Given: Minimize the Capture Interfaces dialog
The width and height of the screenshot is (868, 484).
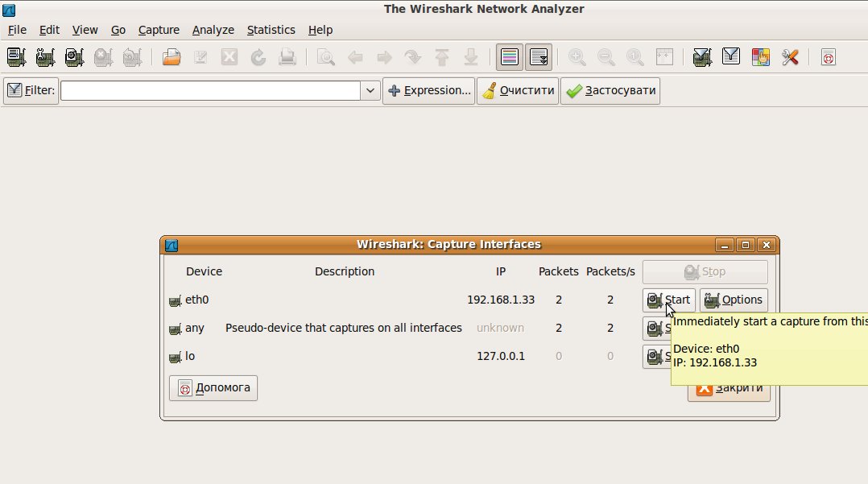Looking at the screenshot, I should 724,245.
